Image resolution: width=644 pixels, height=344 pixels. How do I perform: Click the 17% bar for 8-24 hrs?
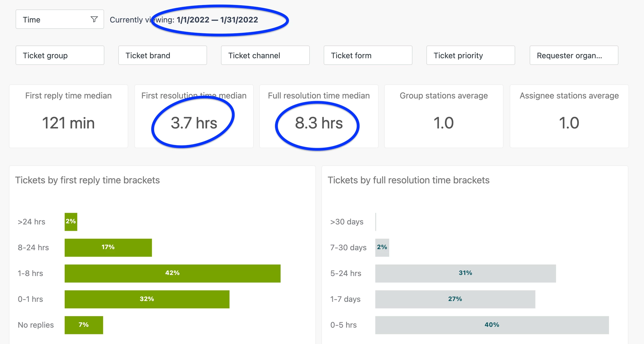coord(108,247)
